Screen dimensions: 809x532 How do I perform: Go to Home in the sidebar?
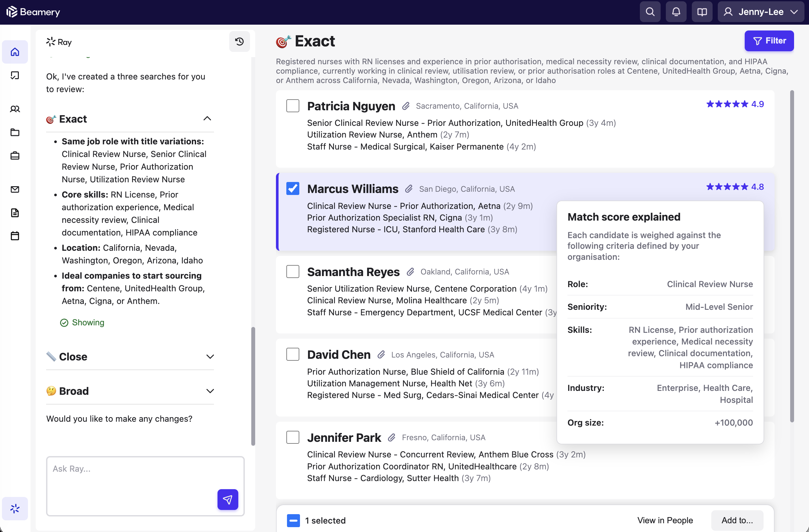point(15,52)
